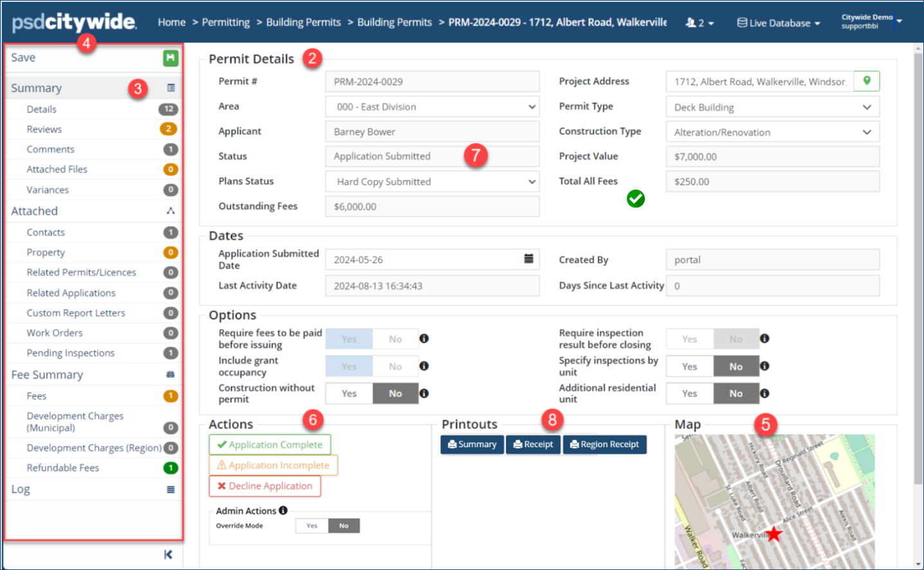The image size is (924, 570).
Task: Open the Permit Type dropdown
Action: coord(772,107)
